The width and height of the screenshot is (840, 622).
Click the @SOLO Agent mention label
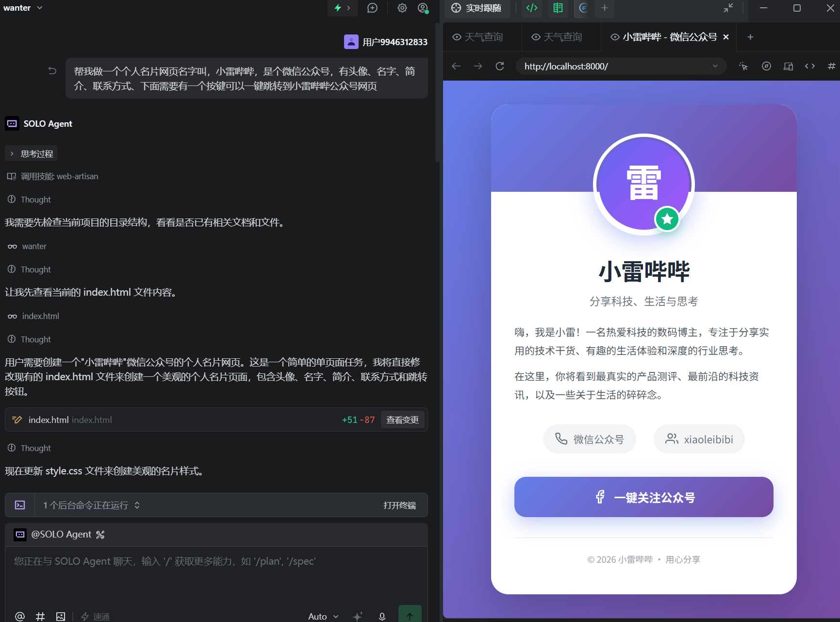(61, 535)
